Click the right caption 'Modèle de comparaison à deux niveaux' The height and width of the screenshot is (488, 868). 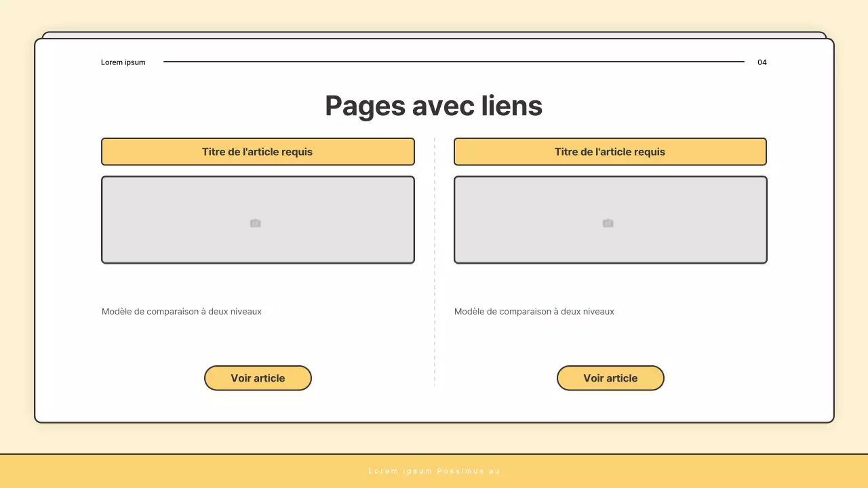[534, 311]
